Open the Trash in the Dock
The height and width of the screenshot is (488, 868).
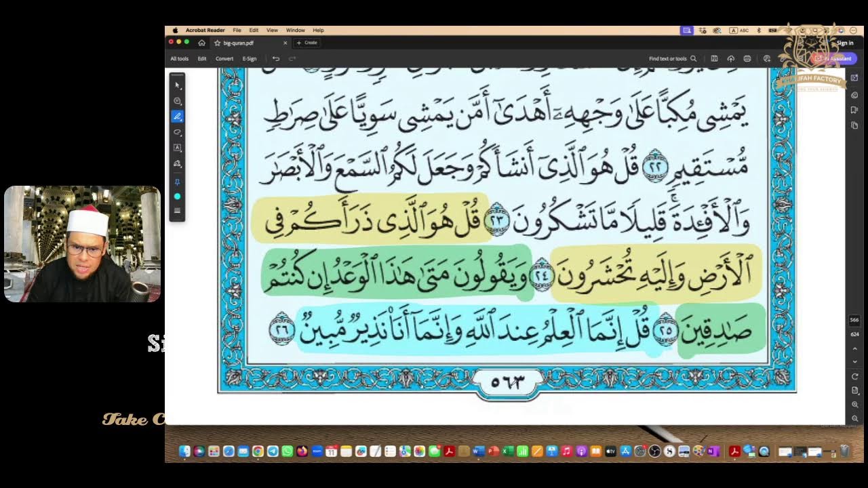[x=844, y=451]
